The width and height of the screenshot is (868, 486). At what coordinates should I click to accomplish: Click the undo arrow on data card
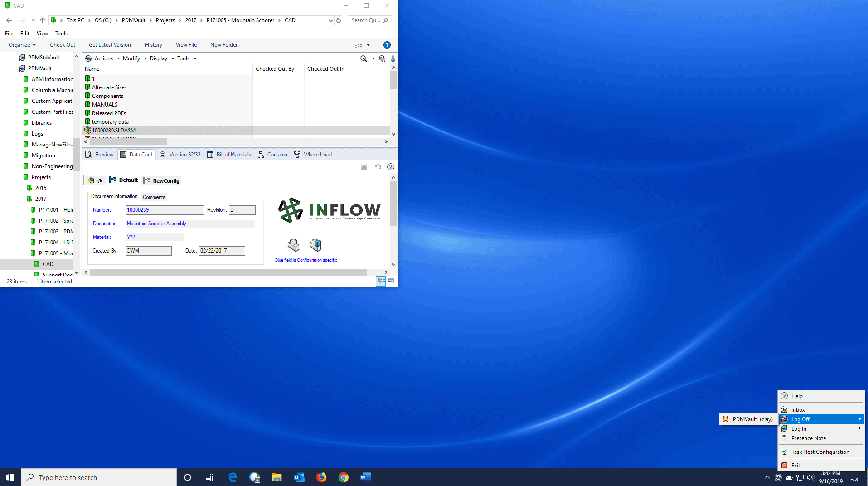click(378, 167)
